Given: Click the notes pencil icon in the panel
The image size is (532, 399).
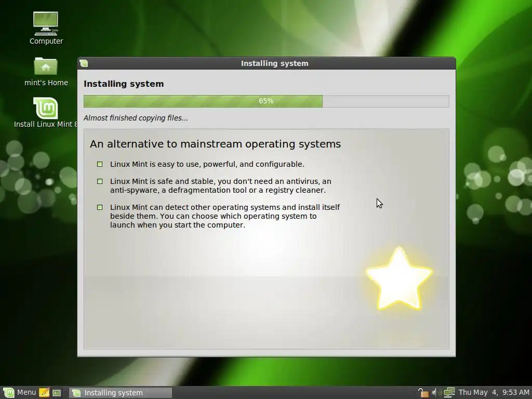Looking at the screenshot, I should (44, 393).
